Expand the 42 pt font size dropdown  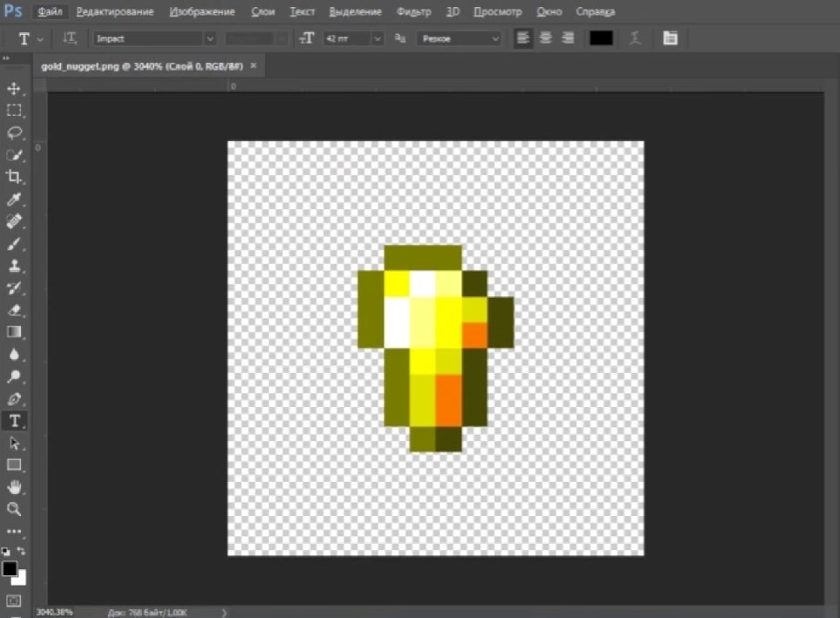point(377,38)
